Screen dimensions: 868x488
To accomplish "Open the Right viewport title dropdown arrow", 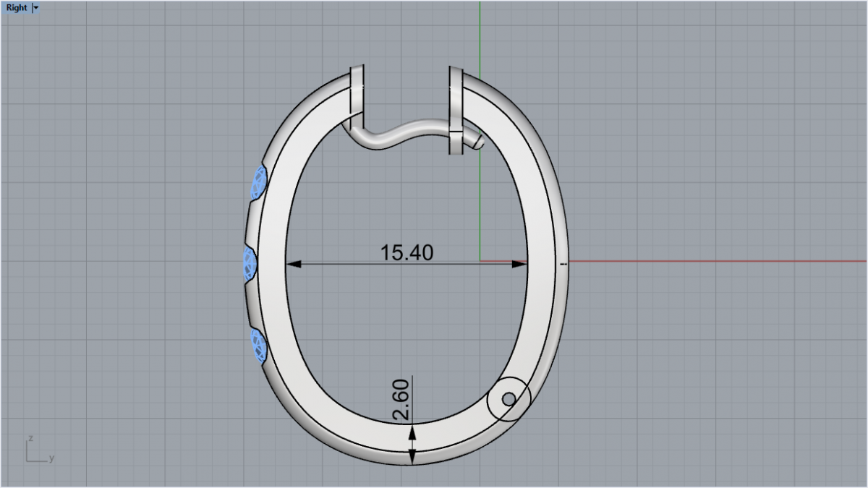I will point(36,8).
